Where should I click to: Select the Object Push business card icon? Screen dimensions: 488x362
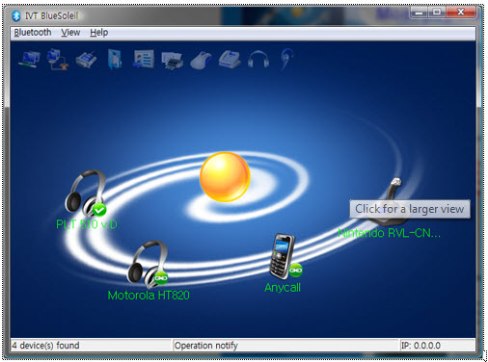[144, 59]
